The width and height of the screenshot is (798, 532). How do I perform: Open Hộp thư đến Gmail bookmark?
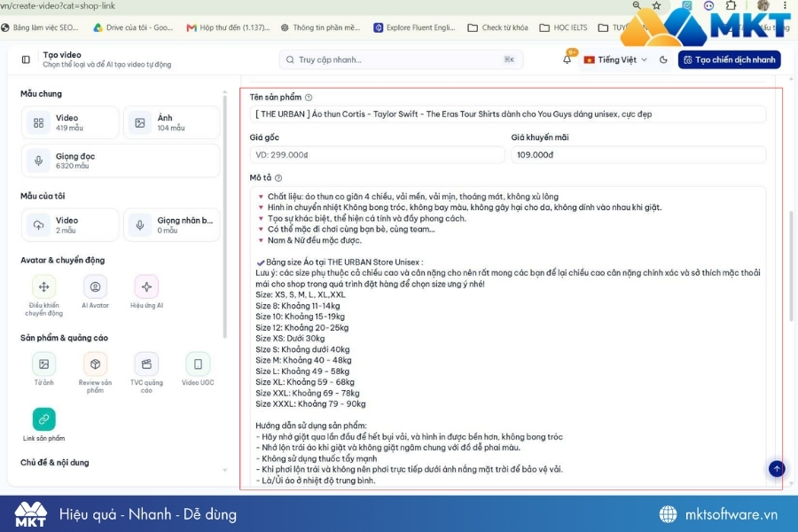point(228,27)
